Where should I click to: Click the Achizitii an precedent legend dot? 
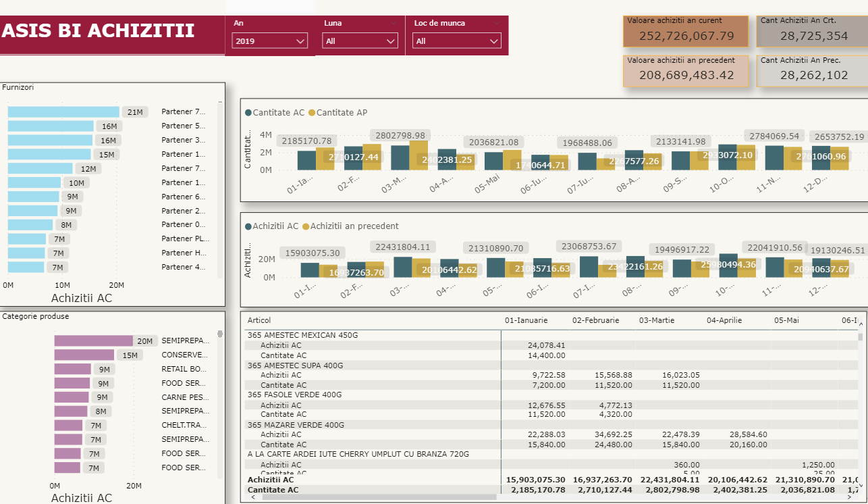[x=306, y=226]
